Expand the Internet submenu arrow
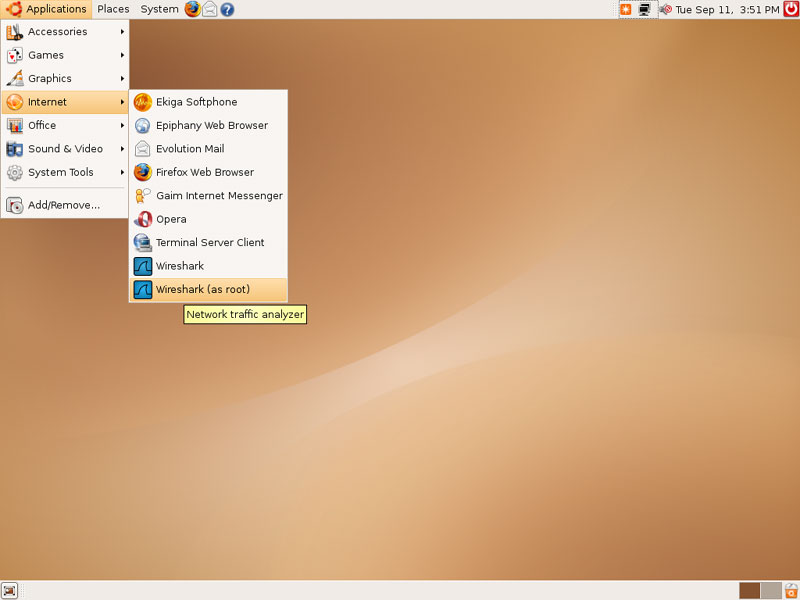Viewport: 800px width, 600px height. 122,102
